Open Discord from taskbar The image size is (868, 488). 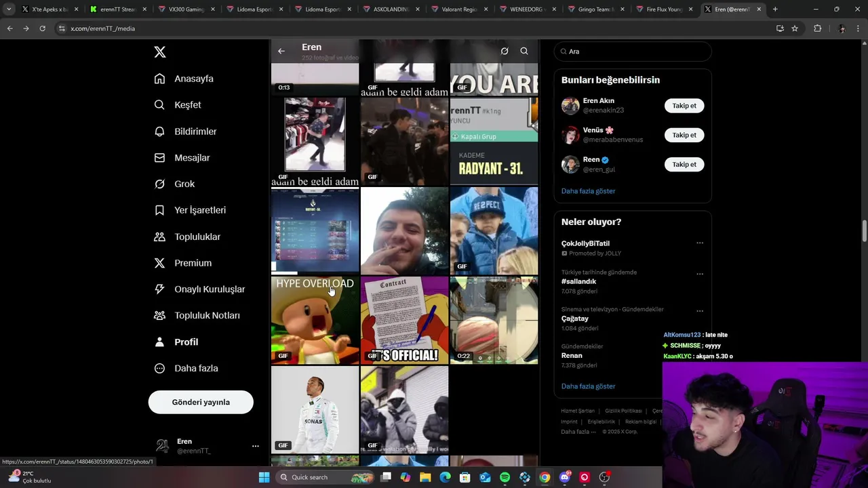click(x=565, y=477)
